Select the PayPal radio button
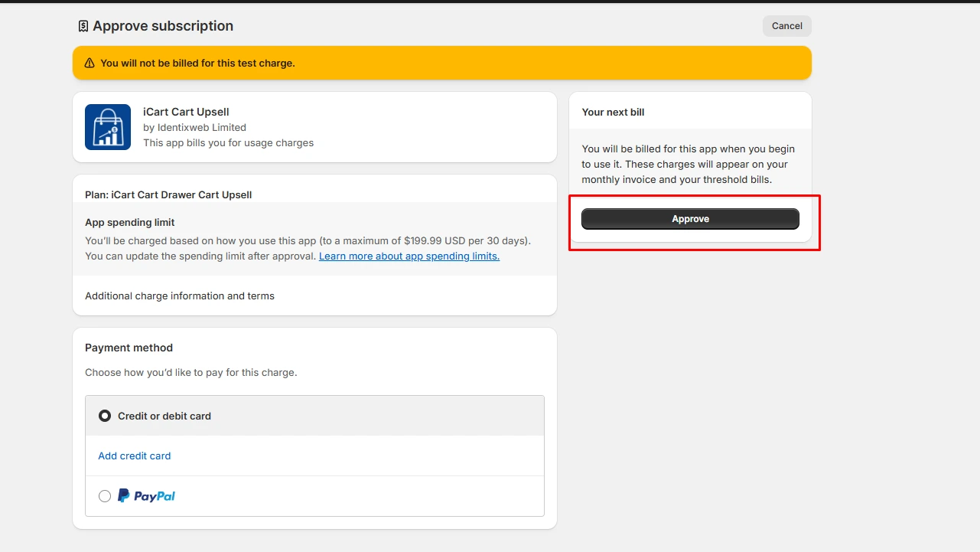Viewport: 980px width, 552px height. click(105, 496)
